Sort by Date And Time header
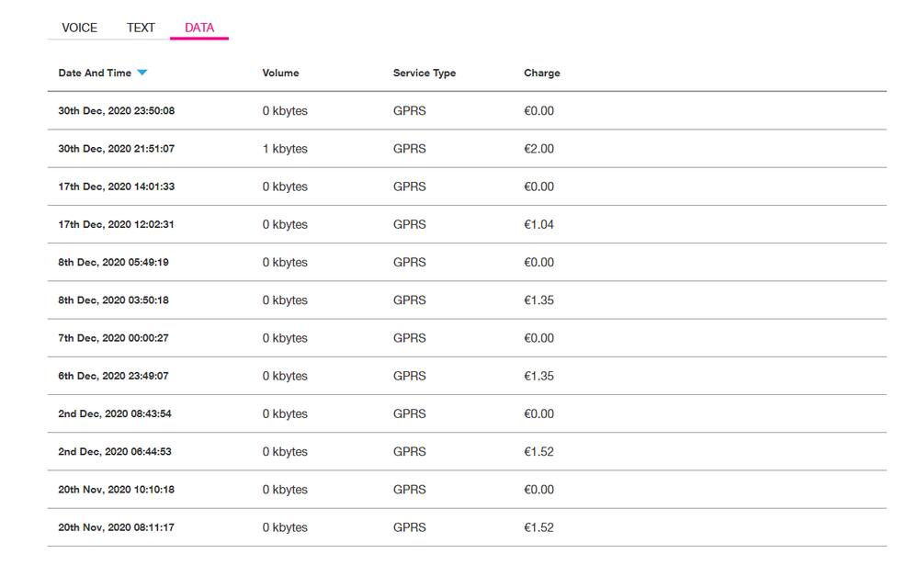The image size is (918, 588). [x=95, y=73]
